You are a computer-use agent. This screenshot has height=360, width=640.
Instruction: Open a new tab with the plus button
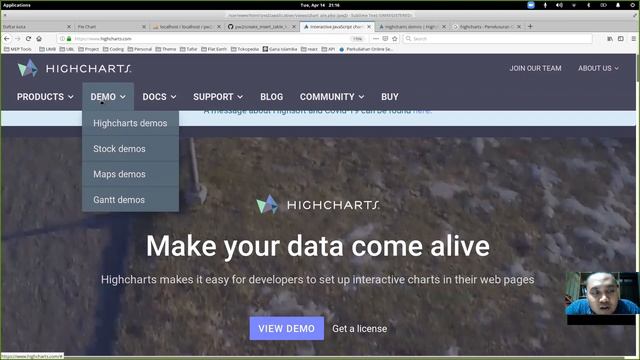pyautogui.click(x=530, y=27)
